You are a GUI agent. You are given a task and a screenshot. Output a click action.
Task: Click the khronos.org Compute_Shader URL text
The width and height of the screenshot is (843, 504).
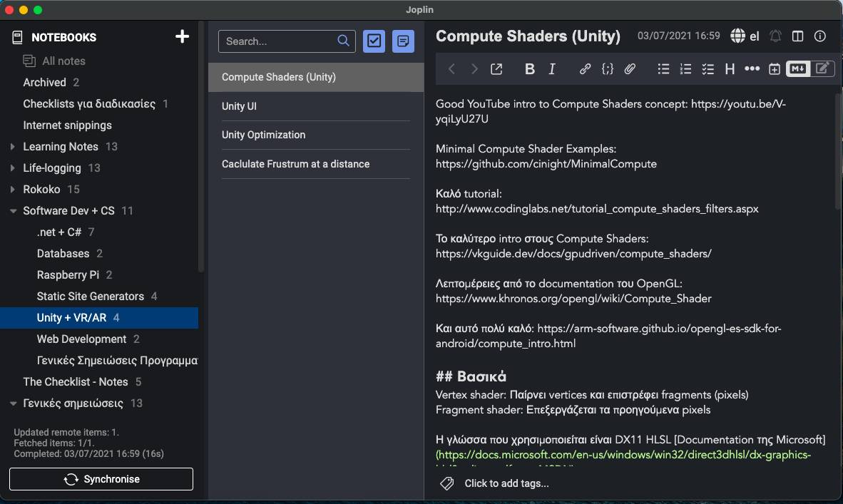point(573,299)
